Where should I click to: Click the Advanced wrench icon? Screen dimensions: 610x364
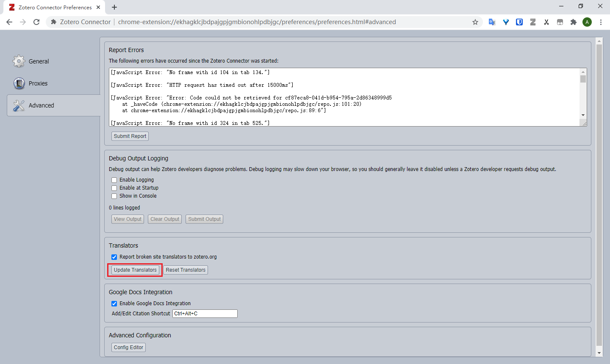[19, 105]
